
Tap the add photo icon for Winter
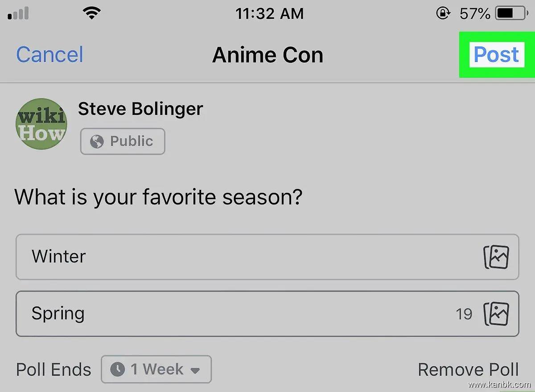coord(496,257)
